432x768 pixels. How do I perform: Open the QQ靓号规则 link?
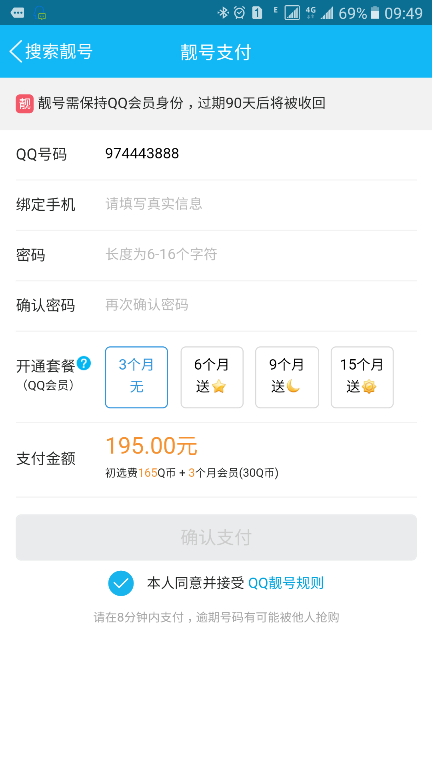pyautogui.click(x=286, y=583)
